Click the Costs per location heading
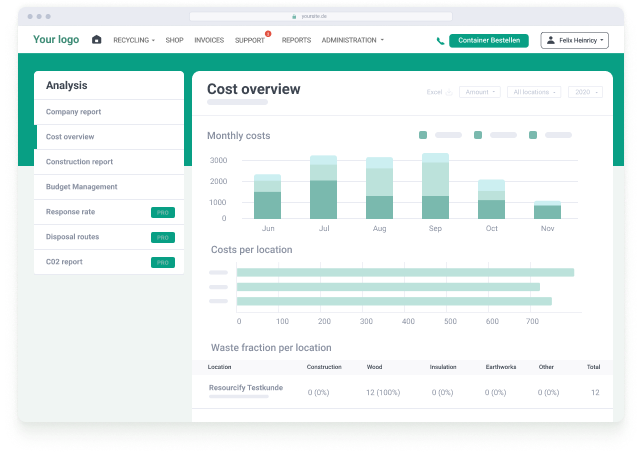The height and width of the screenshot is (456, 642). pyautogui.click(x=251, y=250)
